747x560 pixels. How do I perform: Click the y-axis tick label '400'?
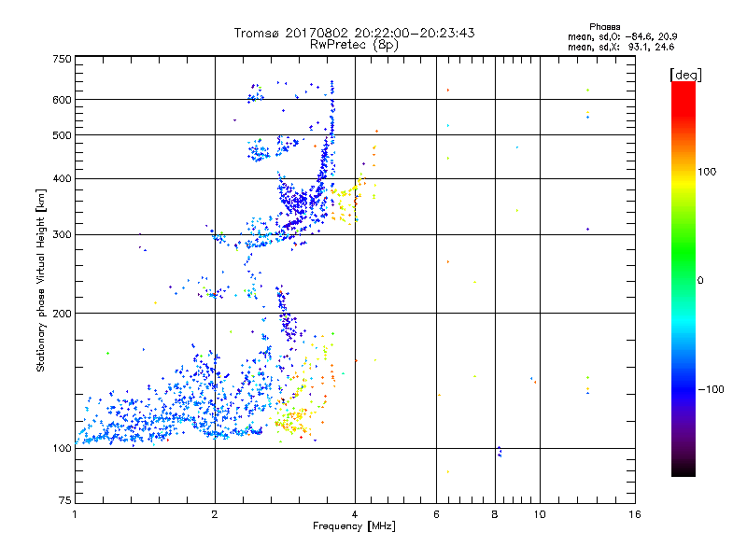[x=62, y=178]
